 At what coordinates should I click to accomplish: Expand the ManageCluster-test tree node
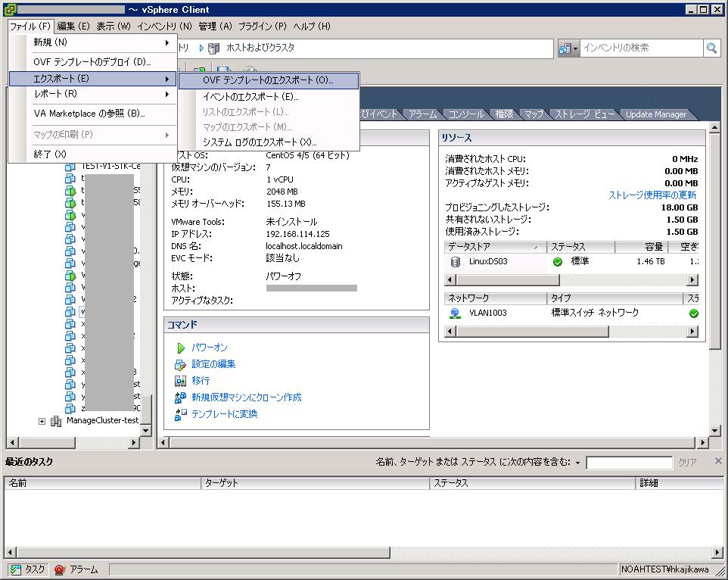pyautogui.click(x=42, y=421)
